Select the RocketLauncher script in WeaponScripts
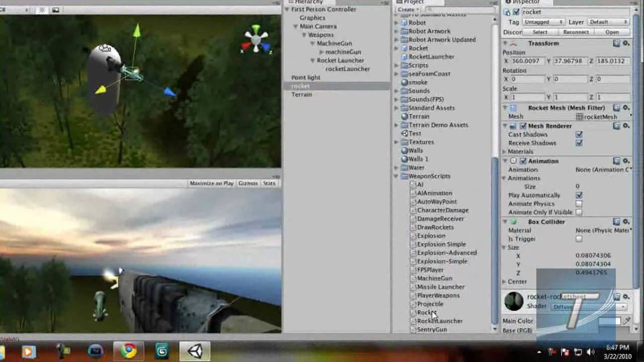The image size is (644, 362). (x=440, y=321)
